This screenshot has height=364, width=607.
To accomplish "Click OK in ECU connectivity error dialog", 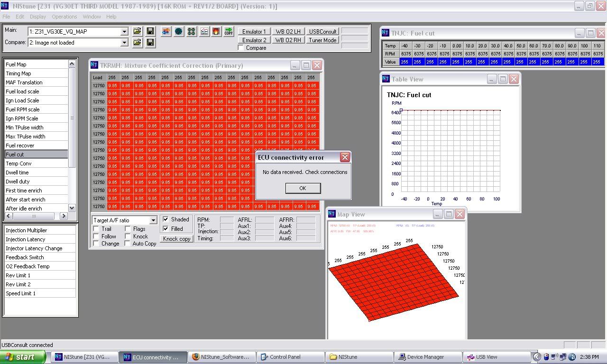I will (x=303, y=188).
